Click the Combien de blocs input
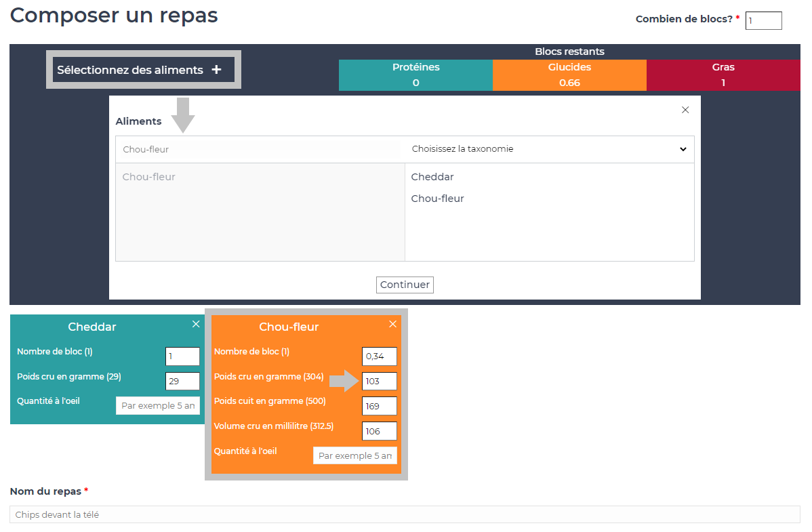The image size is (812, 532). (763, 21)
